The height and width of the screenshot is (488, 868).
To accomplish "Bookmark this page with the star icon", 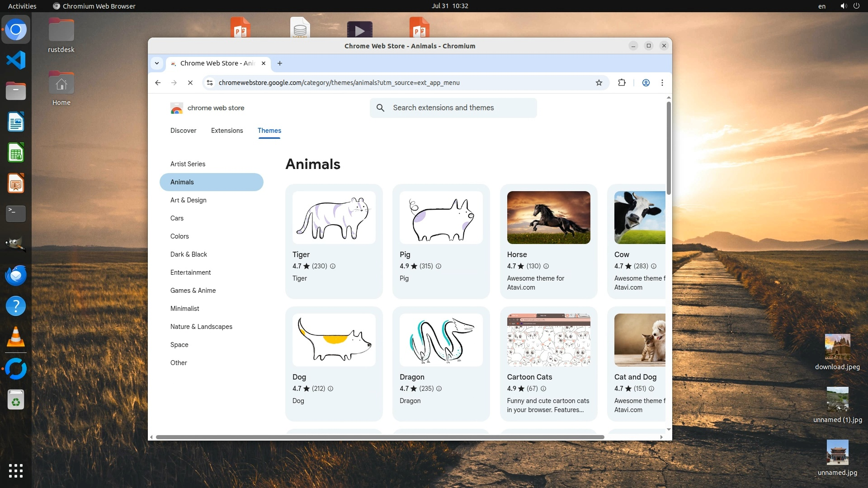I will [x=599, y=83].
